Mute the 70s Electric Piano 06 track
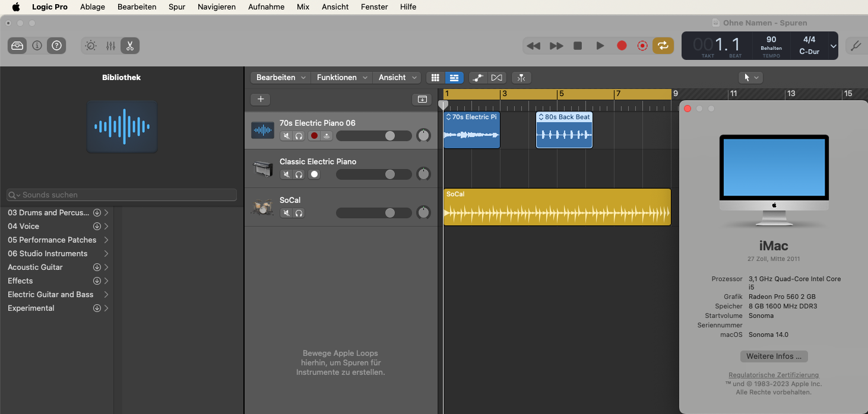This screenshot has width=868, height=414. (x=286, y=136)
